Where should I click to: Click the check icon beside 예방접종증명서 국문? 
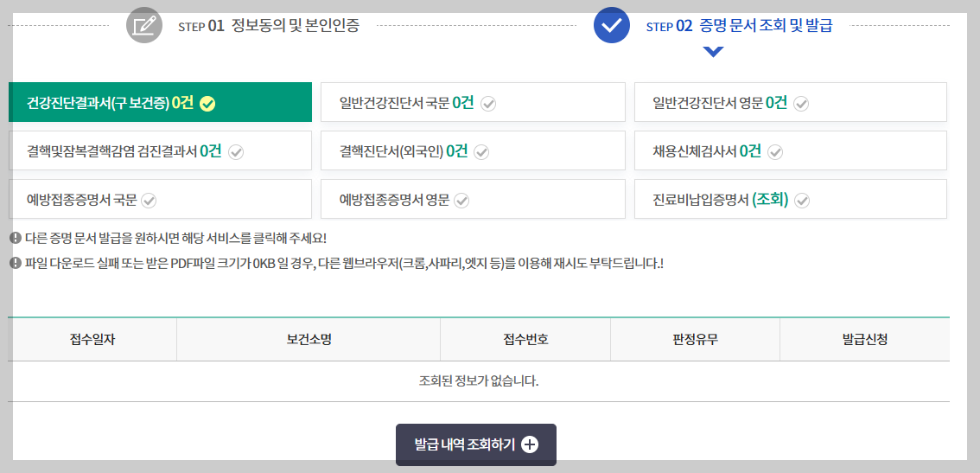point(149,201)
